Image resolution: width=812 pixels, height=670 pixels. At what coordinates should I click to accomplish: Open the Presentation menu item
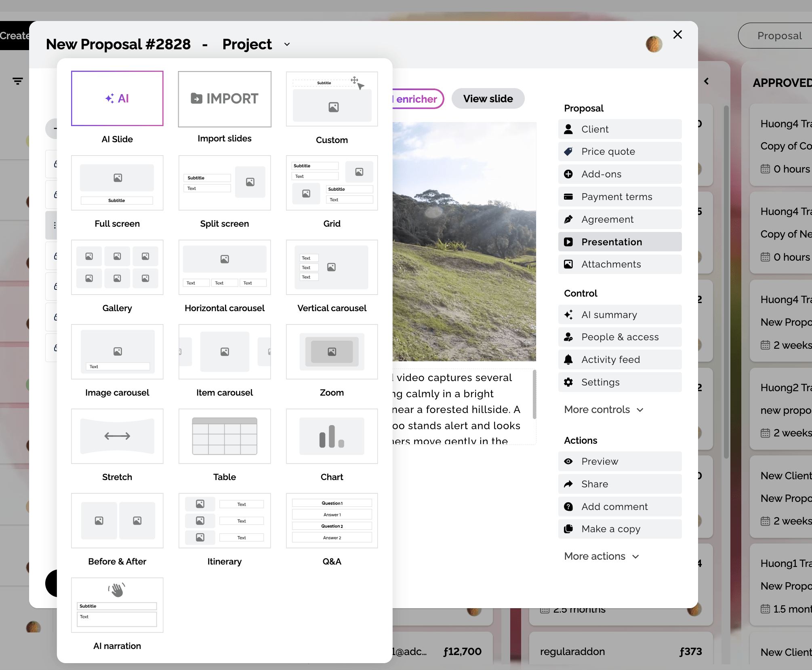[620, 242]
